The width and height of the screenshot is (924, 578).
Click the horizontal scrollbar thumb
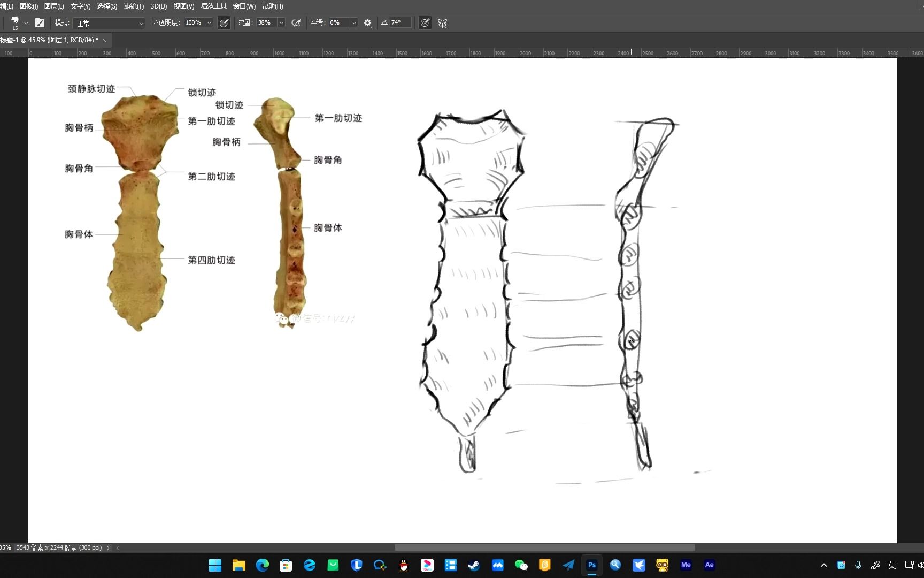pyautogui.click(x=545, y=547)
